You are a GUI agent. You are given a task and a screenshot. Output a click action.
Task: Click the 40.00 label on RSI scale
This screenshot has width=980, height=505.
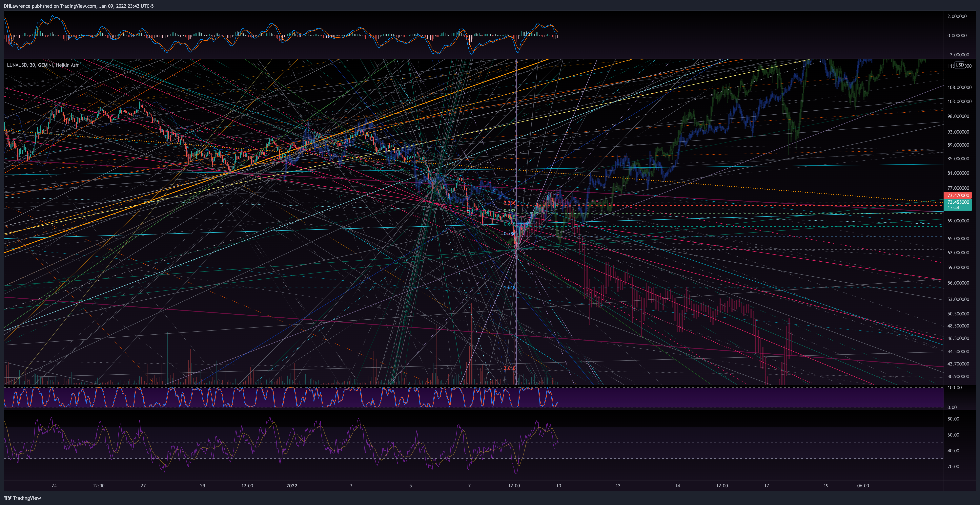click(953, 451)
